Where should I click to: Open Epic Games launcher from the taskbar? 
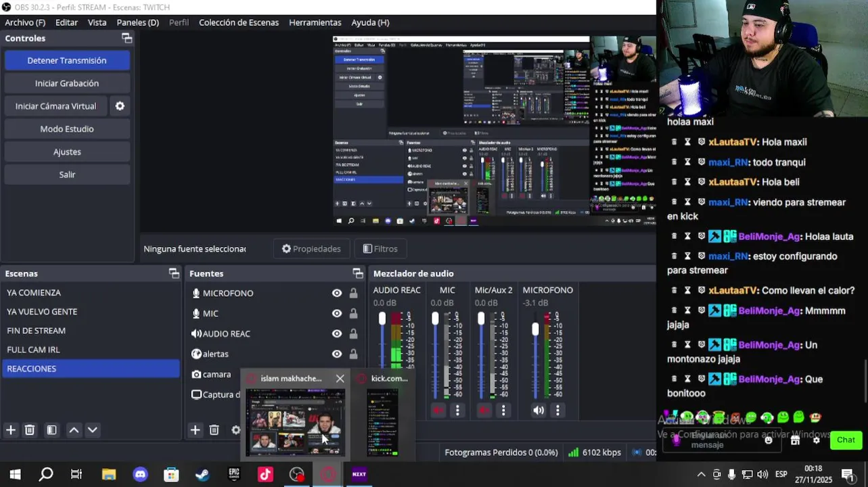234,475
